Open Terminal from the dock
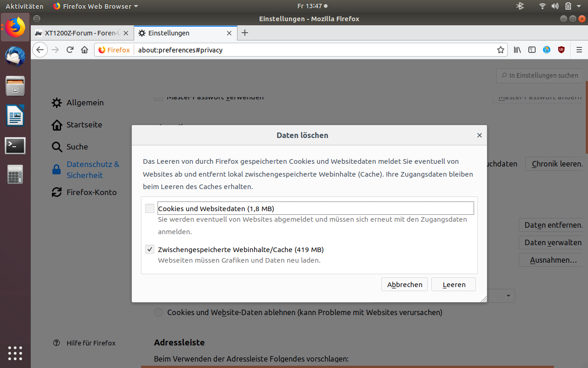 pos(15,146)
